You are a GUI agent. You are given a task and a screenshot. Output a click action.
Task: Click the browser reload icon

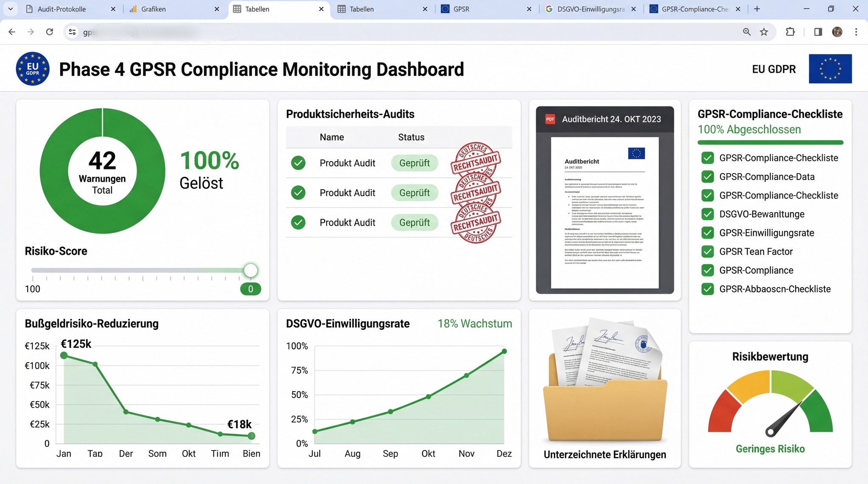[50, 32]
